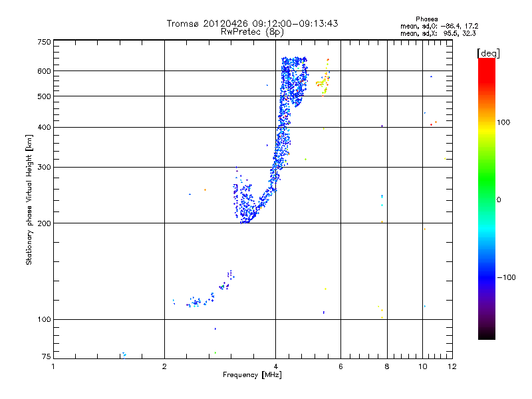Click the "[deg]" colorbar unit label
532x399 pixels.
point(488,53)
